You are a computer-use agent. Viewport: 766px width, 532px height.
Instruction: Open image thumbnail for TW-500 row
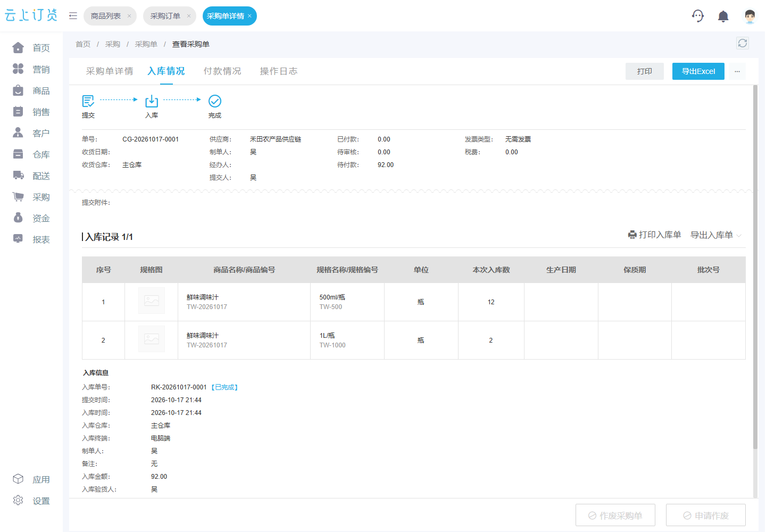pos(152,301)
